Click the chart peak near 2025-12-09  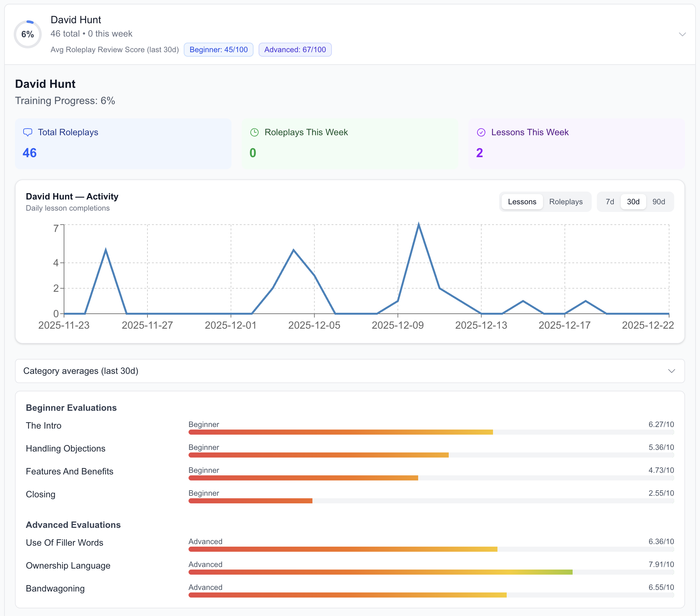pyautogui.click(x=419, y=223)
